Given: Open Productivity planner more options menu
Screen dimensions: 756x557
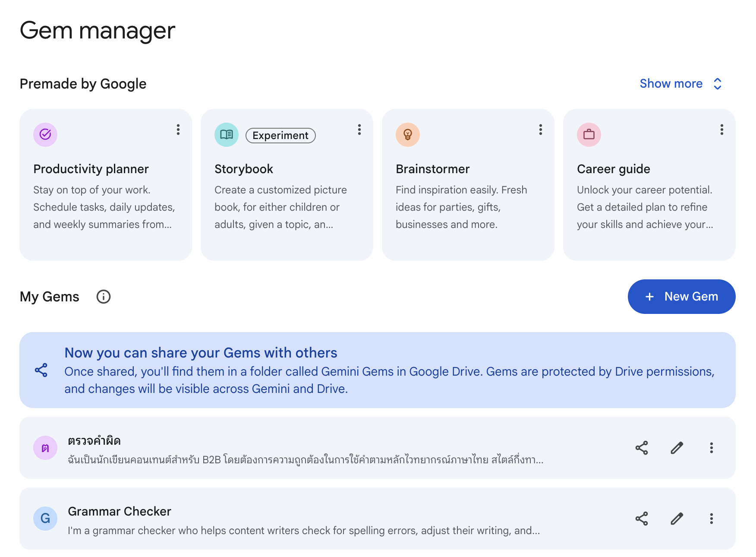Looking at the screenshot, I should tap(178, 130).
